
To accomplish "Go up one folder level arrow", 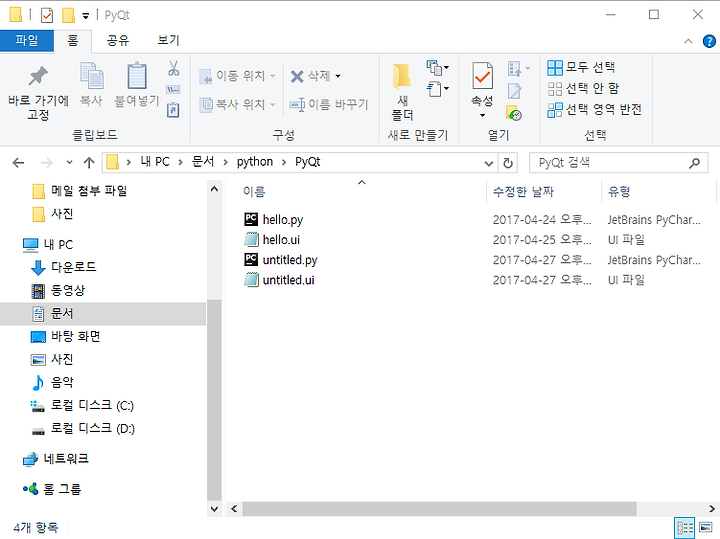I will 89,163.
